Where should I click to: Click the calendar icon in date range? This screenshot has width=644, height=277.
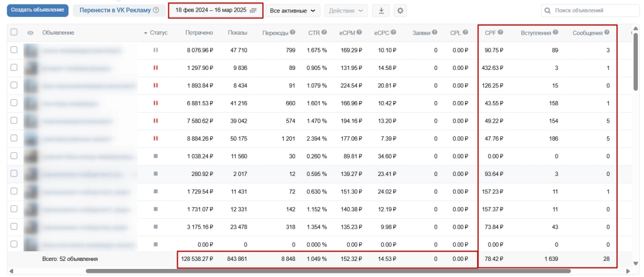(x=253, y=11)
